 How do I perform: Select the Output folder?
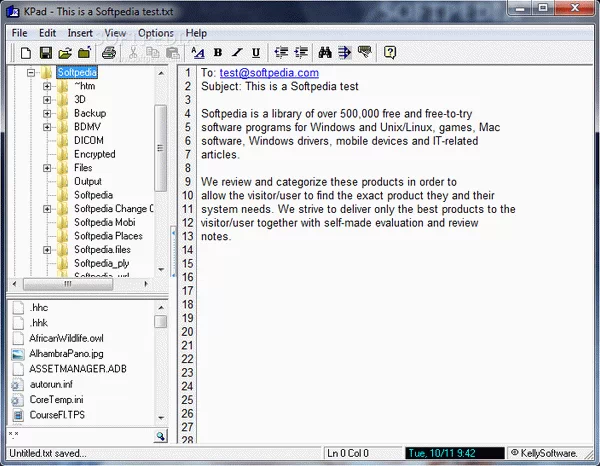click(88, 181)
